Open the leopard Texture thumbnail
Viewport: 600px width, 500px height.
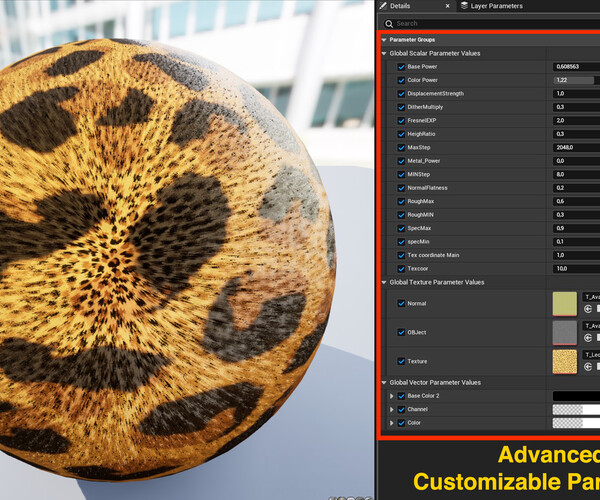[565, 362]
